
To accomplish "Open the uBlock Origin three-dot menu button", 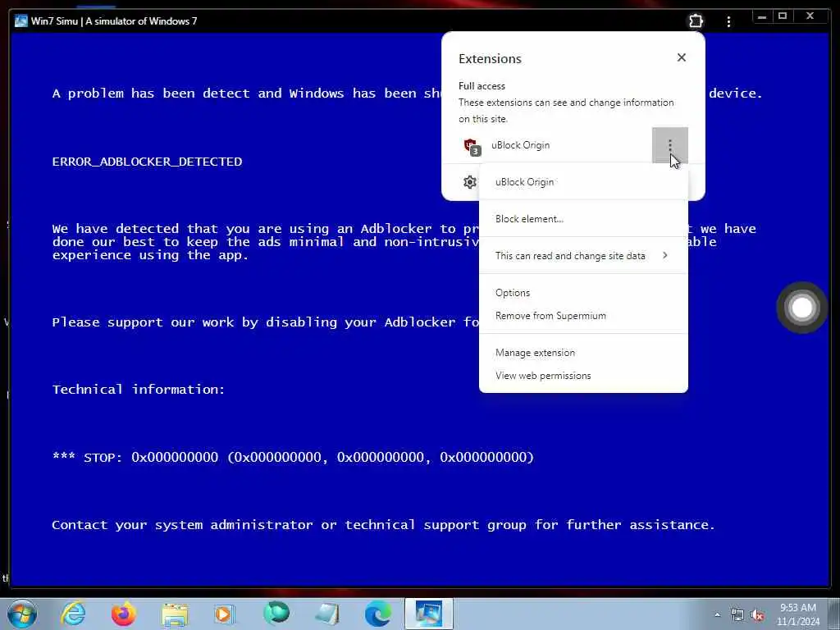I will (669, 145).
